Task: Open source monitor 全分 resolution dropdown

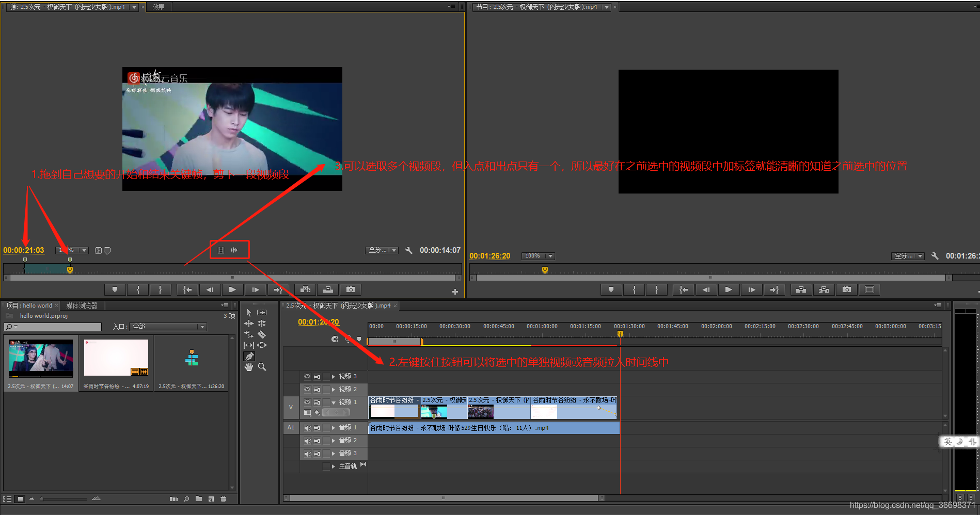Action: pyautogui.click(x=382, y=250)
